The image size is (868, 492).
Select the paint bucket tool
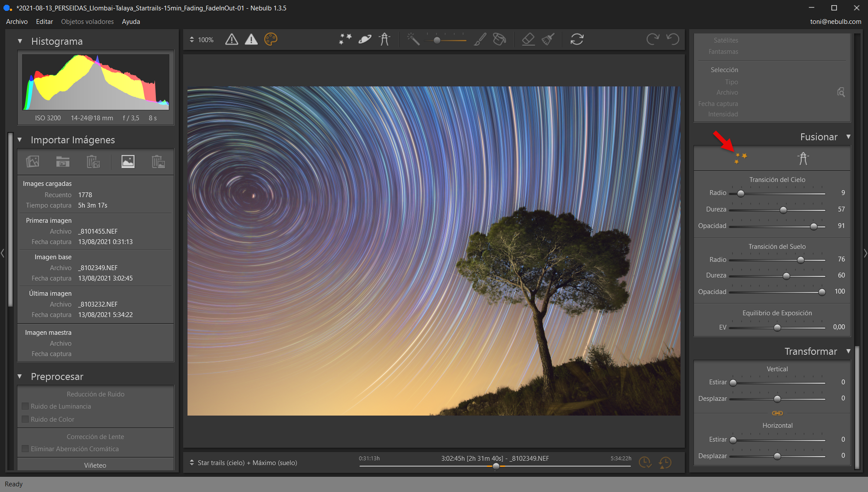tap(500, 40)
